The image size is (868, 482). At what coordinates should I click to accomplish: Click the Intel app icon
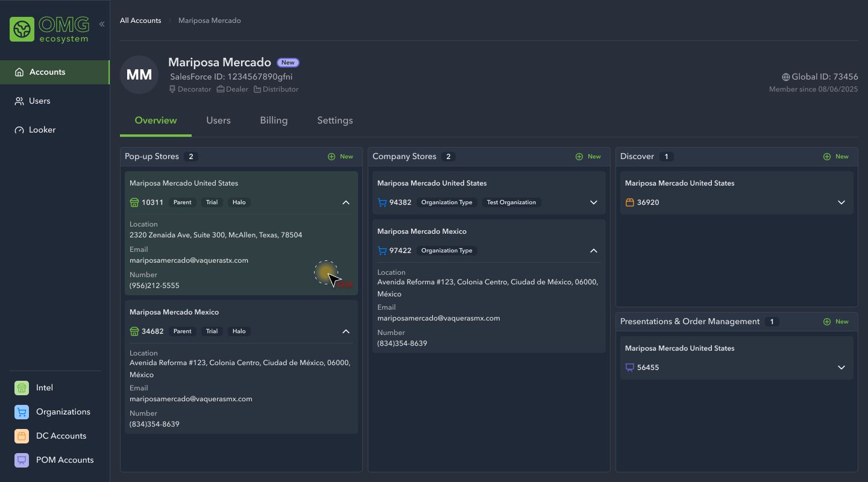tap(22, 388)
